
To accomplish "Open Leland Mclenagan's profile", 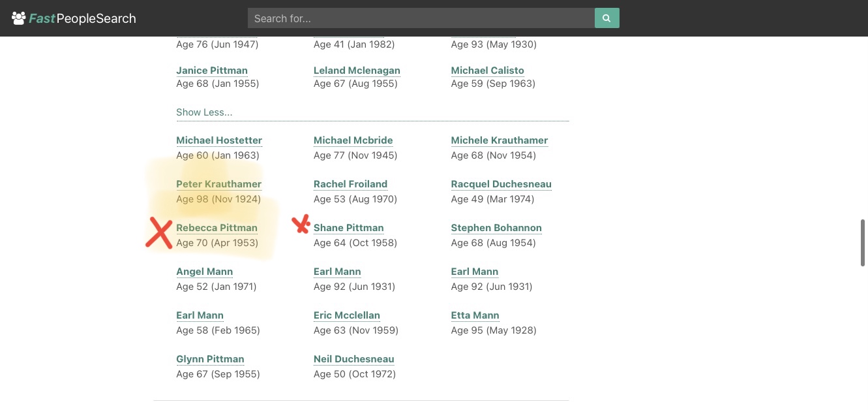I will click(357, 71).
